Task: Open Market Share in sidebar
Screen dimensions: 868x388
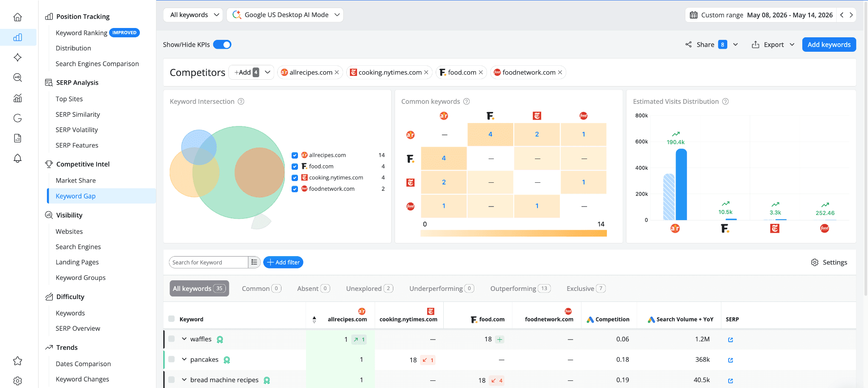Action: click(75, 180)
